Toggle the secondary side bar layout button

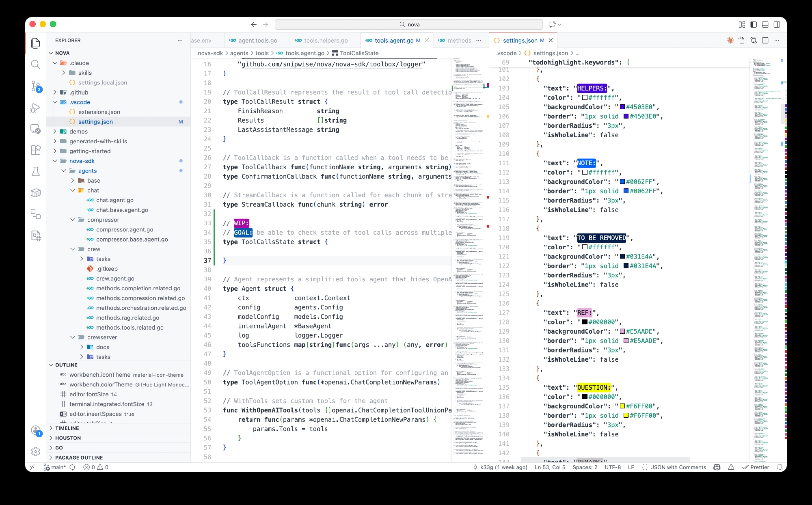(x=777, y=24)
